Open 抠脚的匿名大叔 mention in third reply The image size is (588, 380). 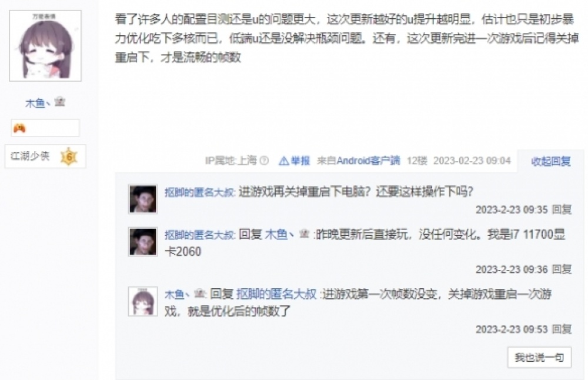click(276, 294)
